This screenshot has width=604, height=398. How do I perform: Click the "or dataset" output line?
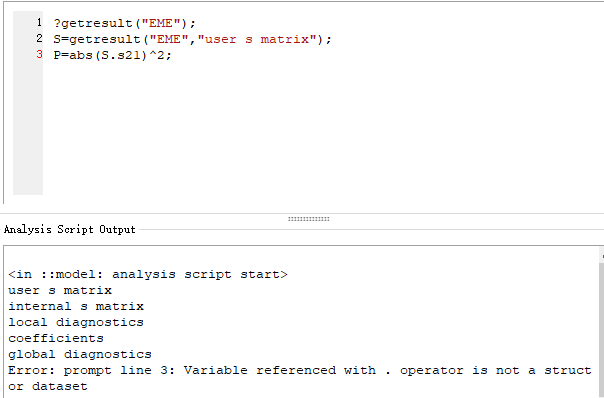click(x=48, y=386)
